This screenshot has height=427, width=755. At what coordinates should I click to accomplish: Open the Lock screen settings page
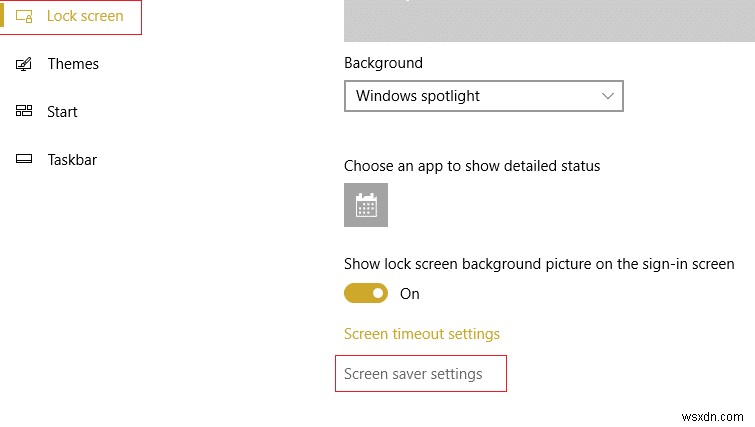point(85,16)
